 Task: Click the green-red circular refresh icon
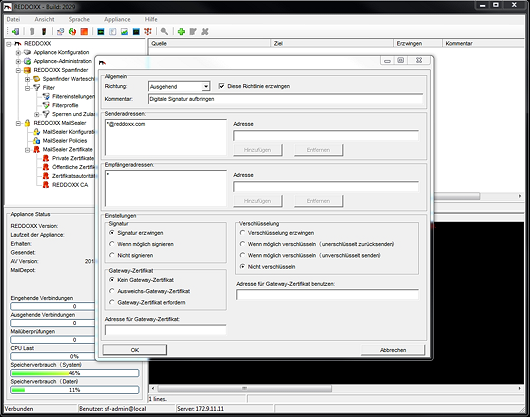(x=72, y=31)
